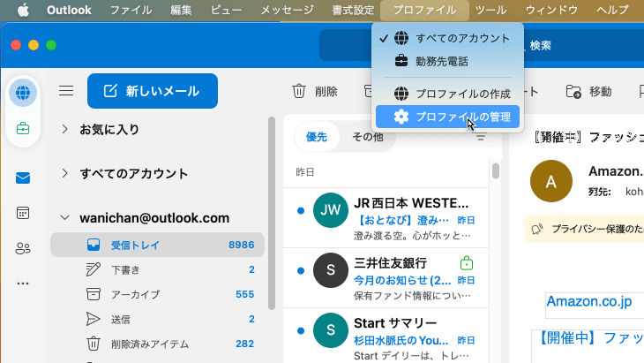Click the 下書き pencil folder icon
The height and width of the screenshot is (363, 644).
coord(94,269)
